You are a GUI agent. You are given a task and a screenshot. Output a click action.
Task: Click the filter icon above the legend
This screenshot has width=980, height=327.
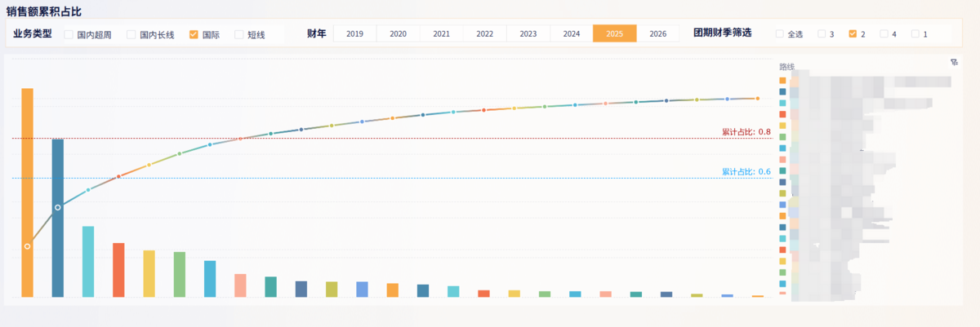pos(954,62)
